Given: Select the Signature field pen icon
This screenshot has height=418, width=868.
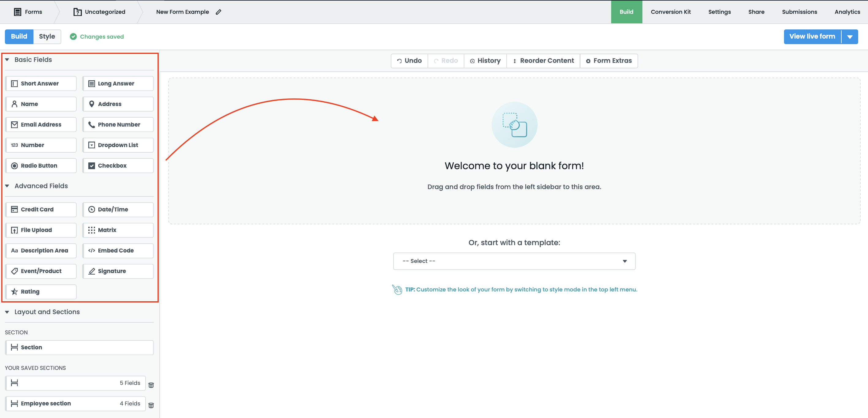Looking at the screenshot, I should pyautogui.click(x=92, y=271).
